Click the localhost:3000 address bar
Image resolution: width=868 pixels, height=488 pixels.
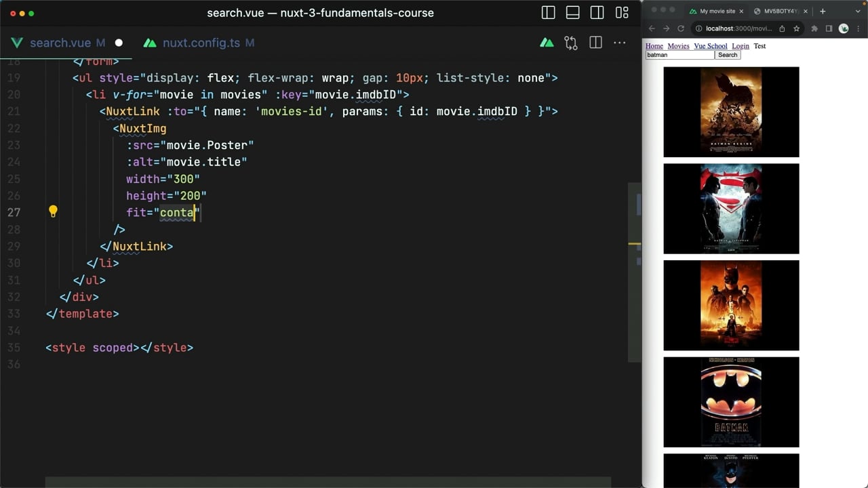pyautogui.click(x=739, y=28)
